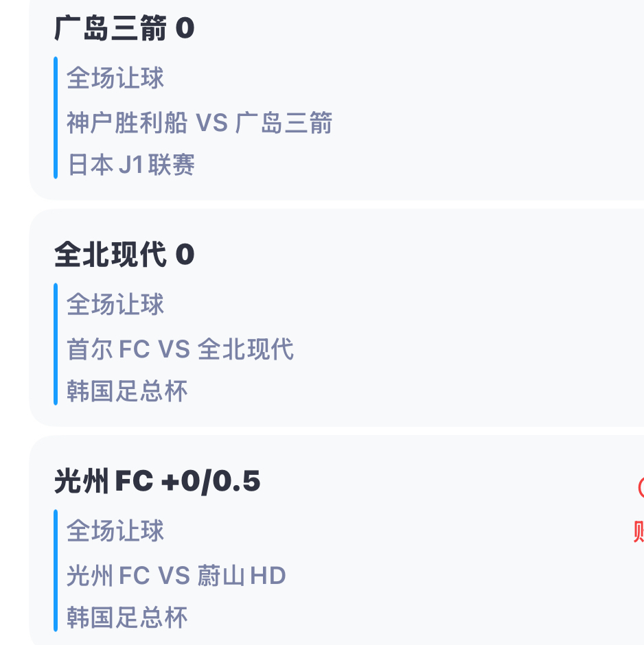Viewport: 644px width, 645px height.
Task: Click the red partial text beside the 光州 FC card
Action: (639, 532)
